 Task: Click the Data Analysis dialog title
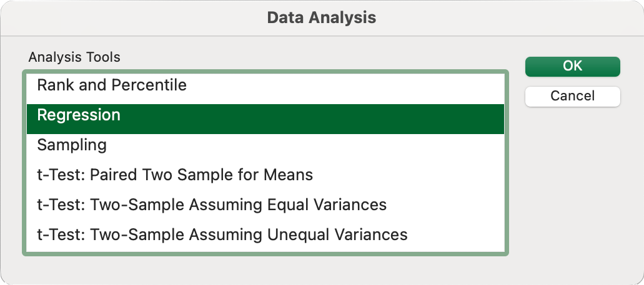(322, 17)
